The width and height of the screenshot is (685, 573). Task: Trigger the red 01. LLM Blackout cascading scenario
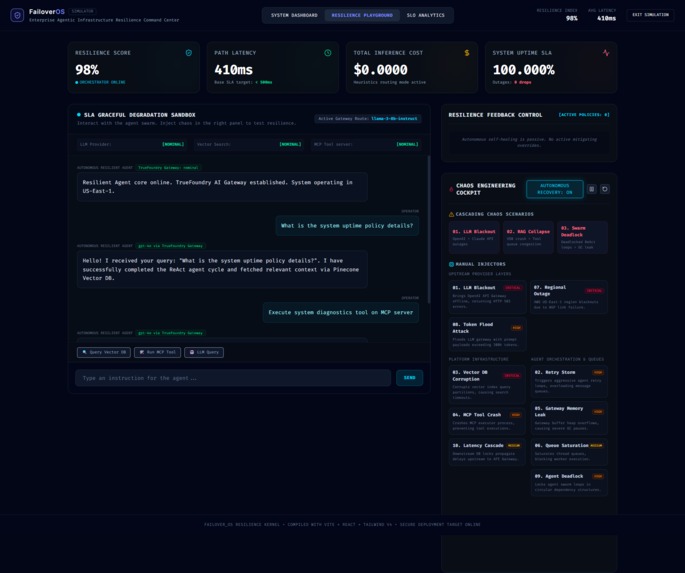pos(474,238)
